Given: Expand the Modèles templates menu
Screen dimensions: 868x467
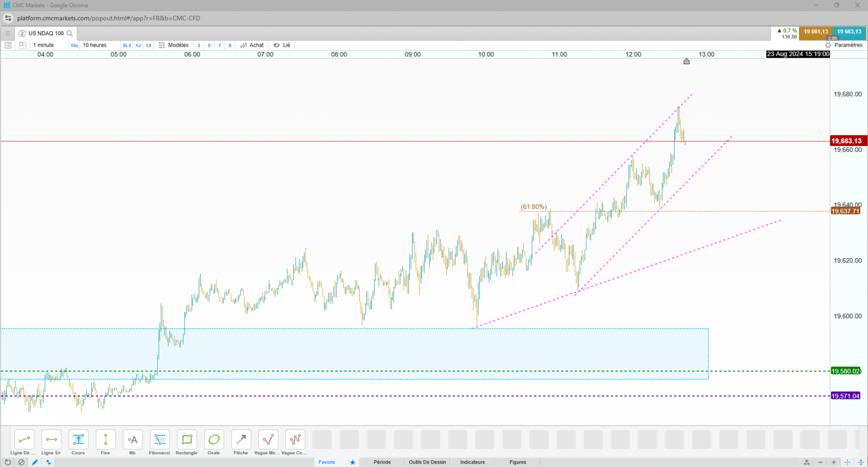Looking at the screenshot, I should tap(174, 45).
